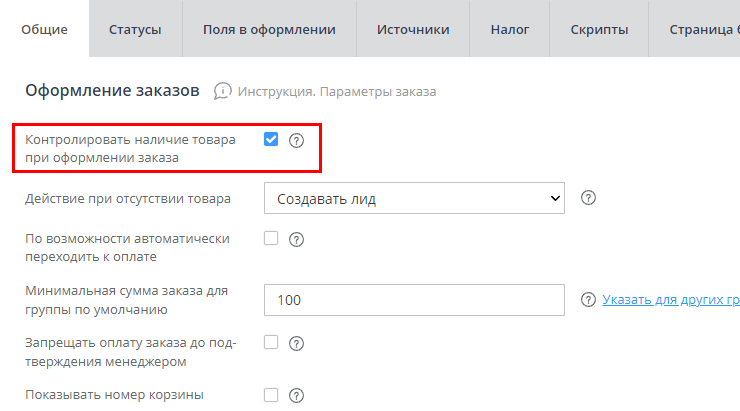Go to the Источники tab

(x=413, y=29)
